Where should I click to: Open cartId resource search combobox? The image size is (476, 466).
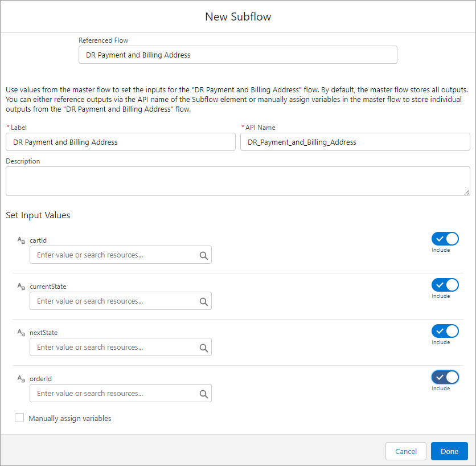click(114, 255)
